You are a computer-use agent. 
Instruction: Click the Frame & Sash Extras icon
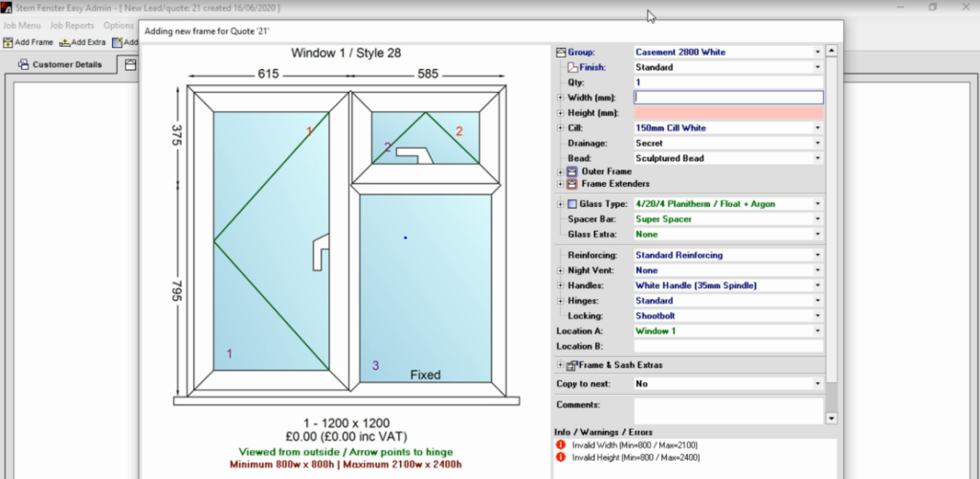(572, 365)
